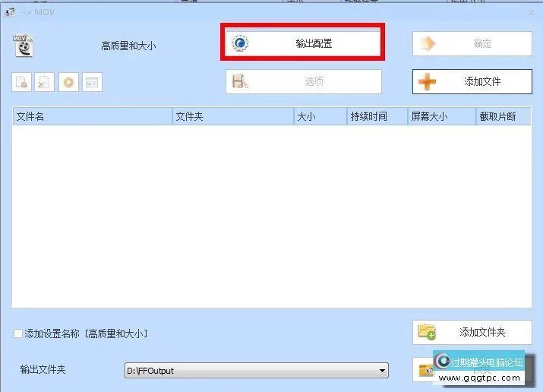
Task: Click the 输出文件夹 label
Action: tap(43, 369)
